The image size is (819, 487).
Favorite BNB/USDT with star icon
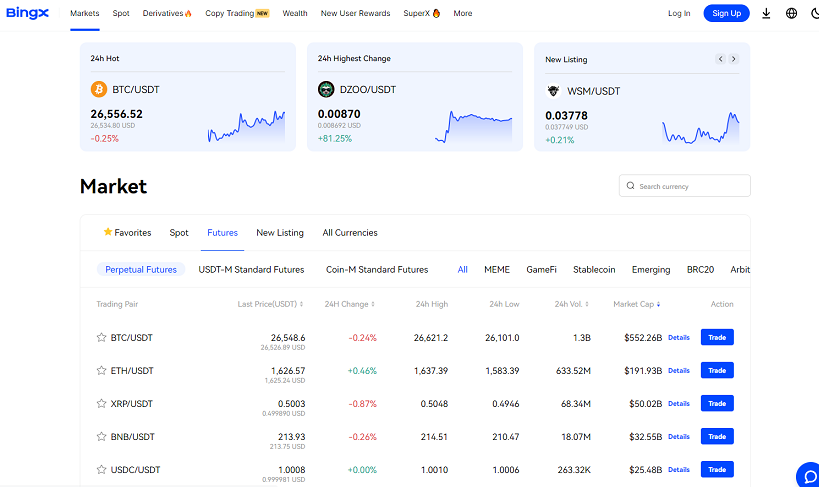point(101,436)
